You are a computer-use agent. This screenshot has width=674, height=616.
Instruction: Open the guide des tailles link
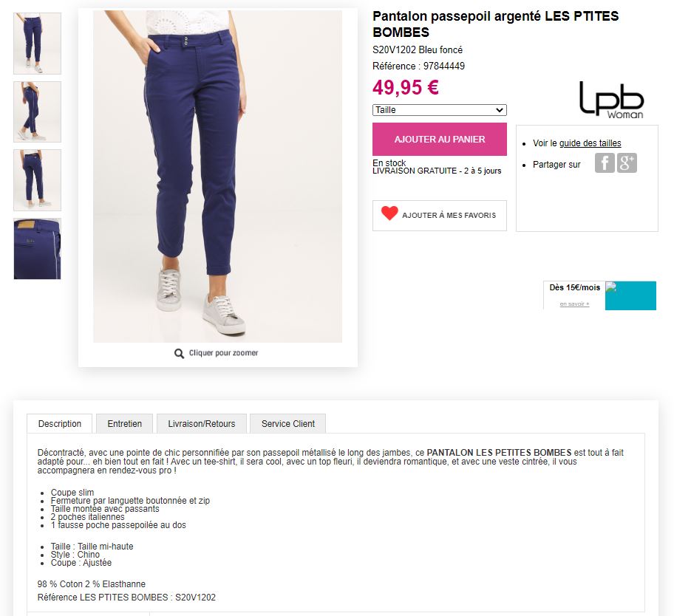pos(590,143)
